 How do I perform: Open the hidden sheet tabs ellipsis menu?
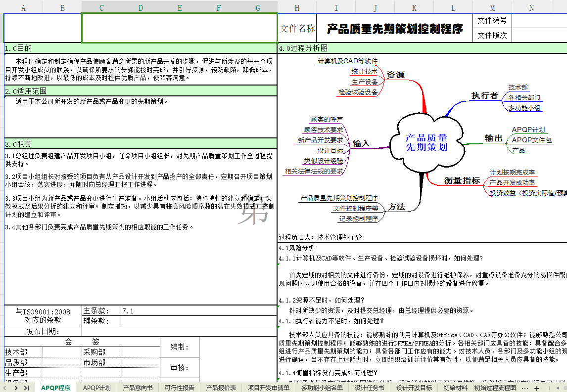coord(525,388)
